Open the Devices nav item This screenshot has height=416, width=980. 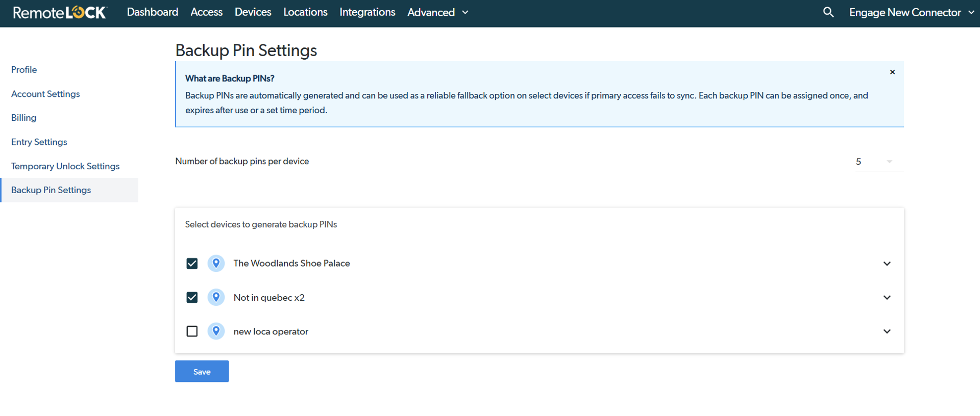coord(253,12)
